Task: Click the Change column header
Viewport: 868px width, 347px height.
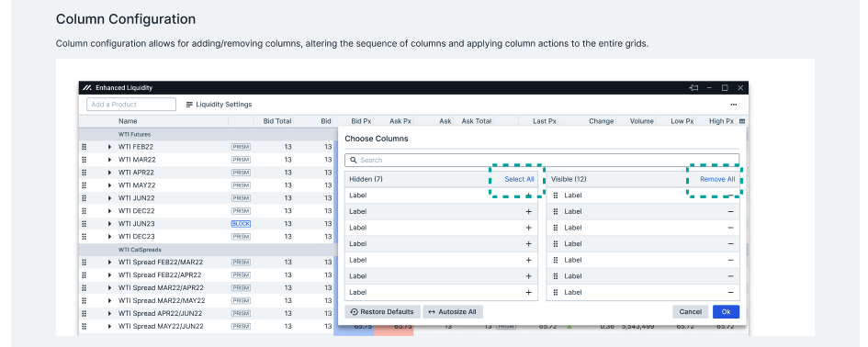Action: click(x=602, y=121)
